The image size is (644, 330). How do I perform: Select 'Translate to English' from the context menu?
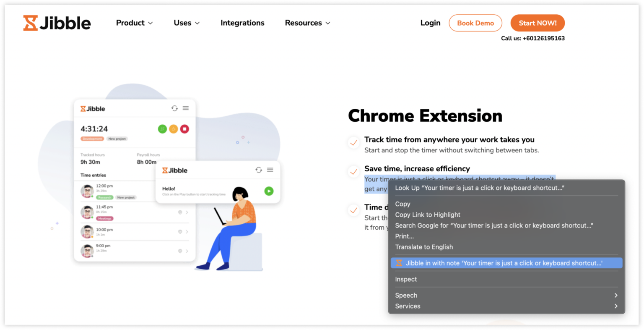(424, 247)
